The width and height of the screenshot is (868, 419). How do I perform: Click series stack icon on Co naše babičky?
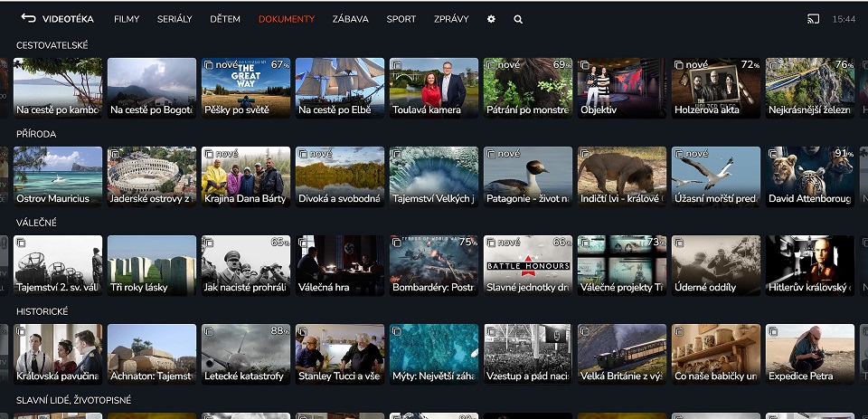pos(679,331)
